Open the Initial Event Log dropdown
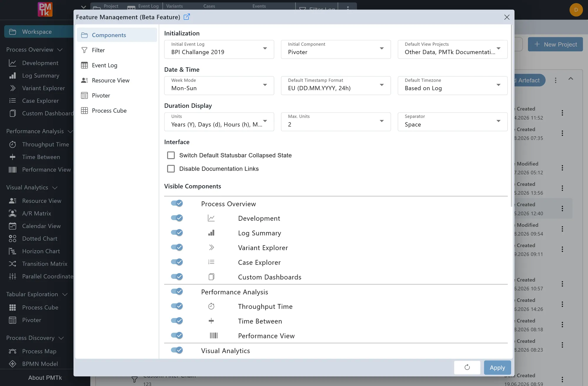Viewport: 588px width, 386px height. (x=219, y=49)
